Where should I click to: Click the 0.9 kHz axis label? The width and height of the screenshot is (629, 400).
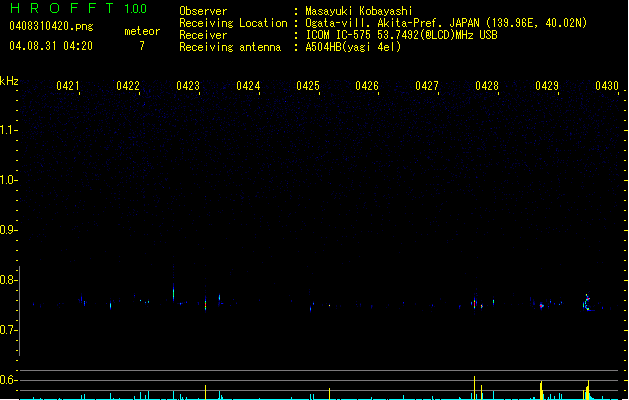8,230
